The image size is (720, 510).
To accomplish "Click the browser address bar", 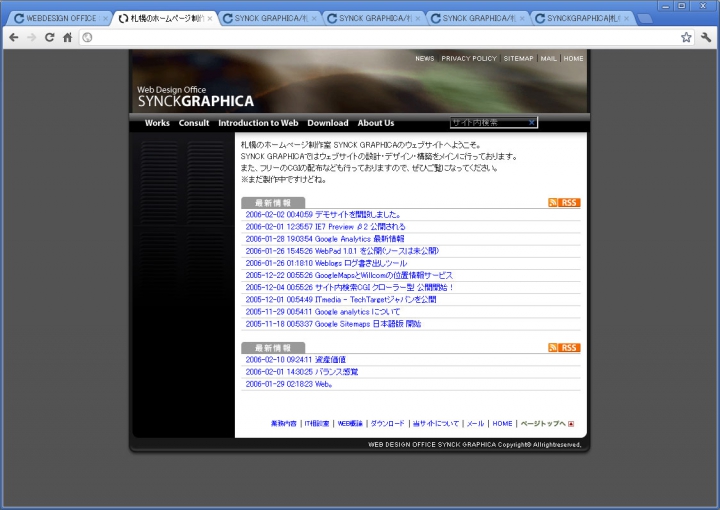I will 386,38.
